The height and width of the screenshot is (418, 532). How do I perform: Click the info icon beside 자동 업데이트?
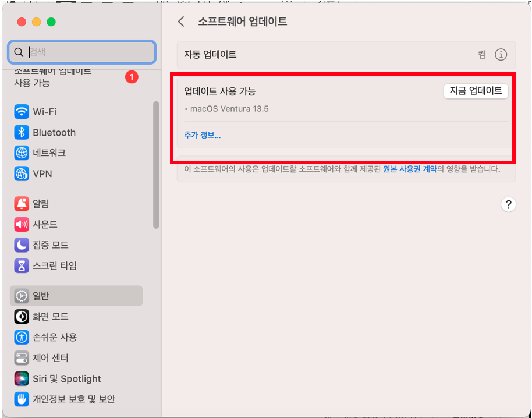[501, 55]
